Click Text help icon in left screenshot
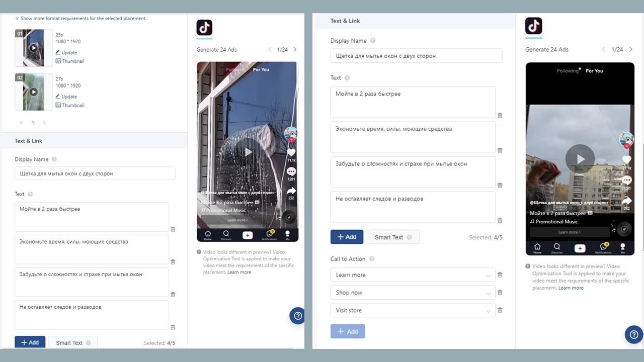This screenshot has height=362, width=644. [x=30, y=194]
